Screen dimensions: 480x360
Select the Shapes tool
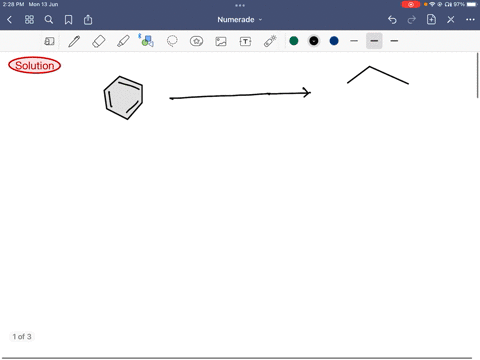[147, 41]
